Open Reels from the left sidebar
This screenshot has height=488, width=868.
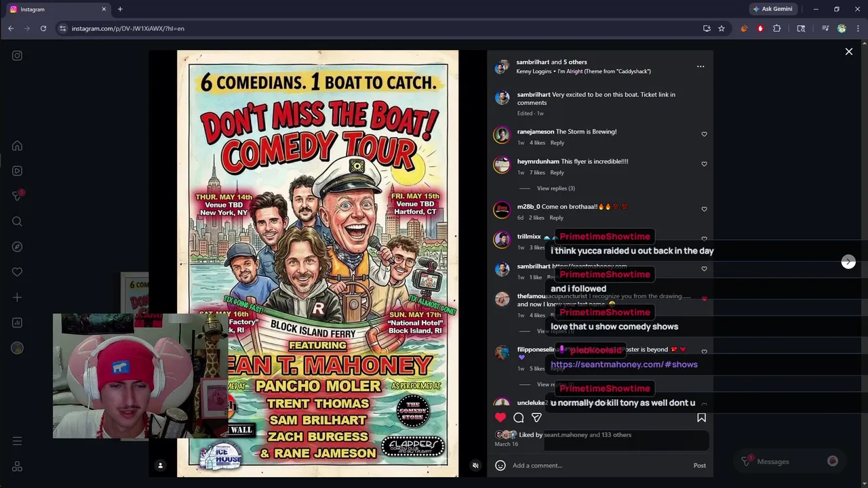pos(17,171)
